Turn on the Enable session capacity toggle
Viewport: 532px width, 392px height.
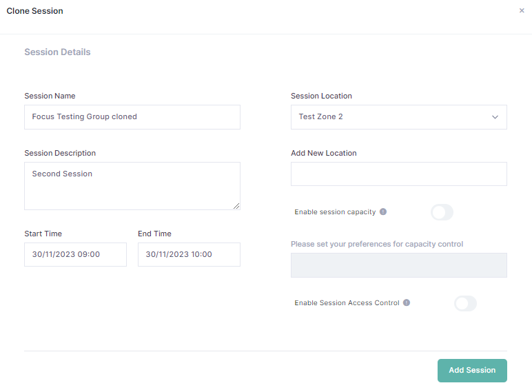pyautogui.click(x=442, y=212)
